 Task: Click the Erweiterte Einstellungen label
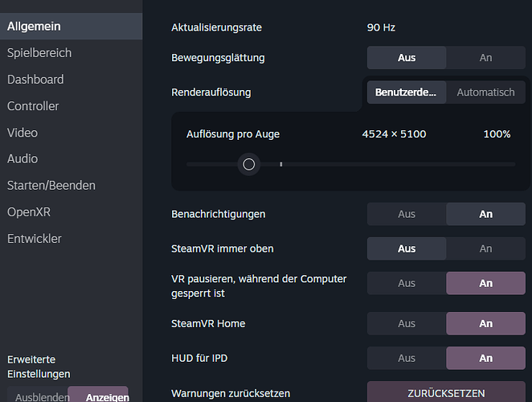pyautogui.click(x=39, y=367)
